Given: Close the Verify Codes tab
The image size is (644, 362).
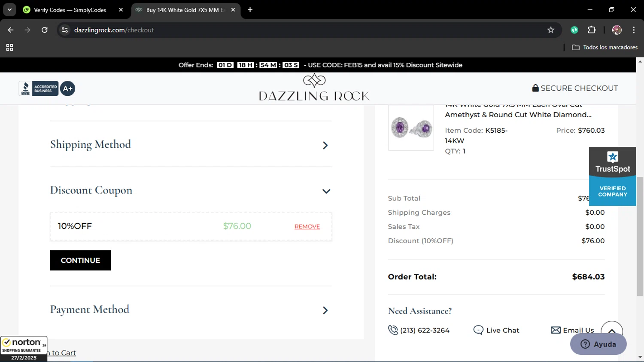Looking at the screenshot, I should pyautogui.click(x=121, y=10).
